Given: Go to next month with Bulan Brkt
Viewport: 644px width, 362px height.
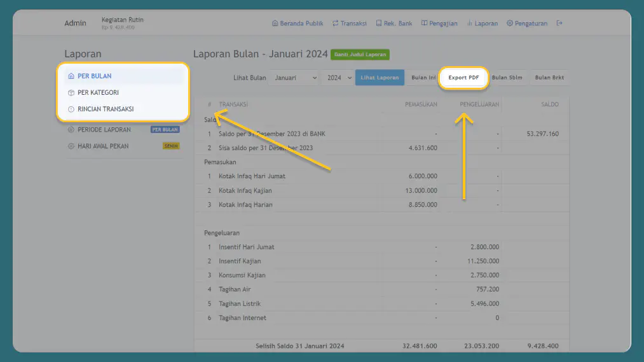Looking at the screenshot, I should 550,78.
